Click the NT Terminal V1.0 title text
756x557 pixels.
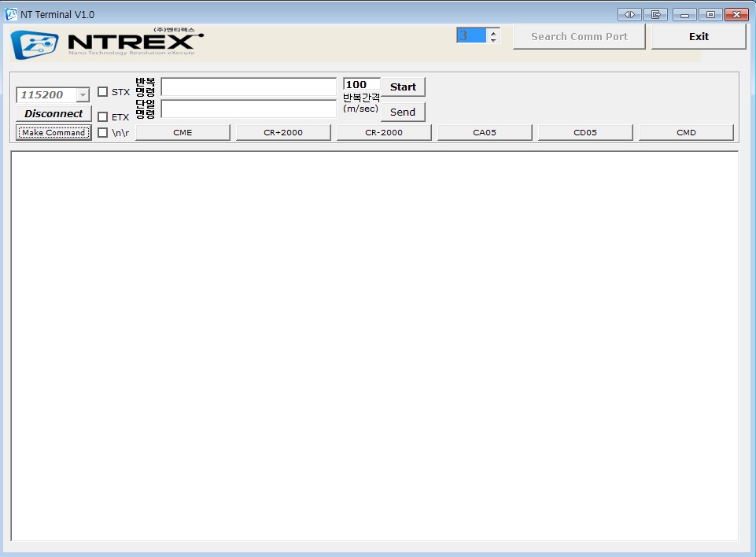tap(57, 14)
